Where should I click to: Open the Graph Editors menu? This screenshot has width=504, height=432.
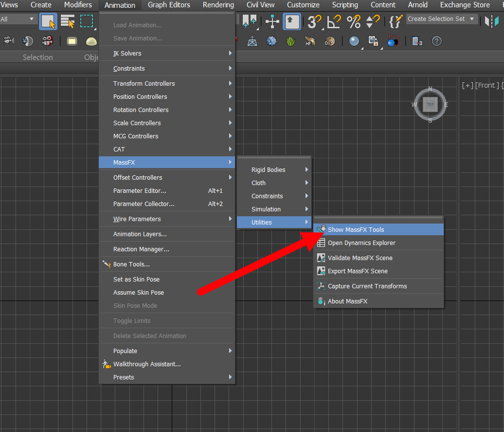coord(169,5)
